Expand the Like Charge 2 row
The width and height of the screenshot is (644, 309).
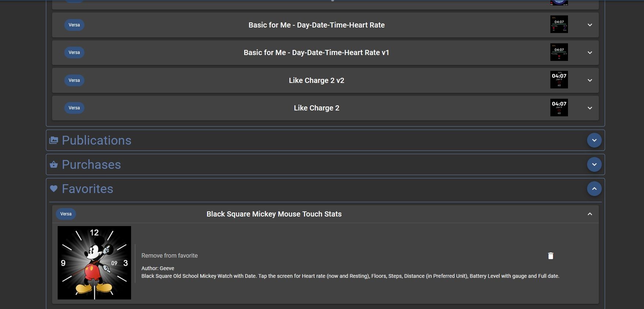590,108
